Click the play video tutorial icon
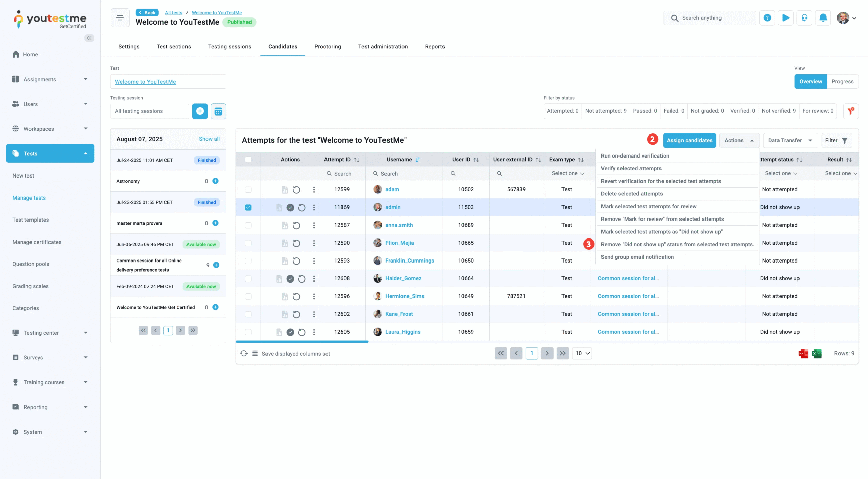 [786, 18]
